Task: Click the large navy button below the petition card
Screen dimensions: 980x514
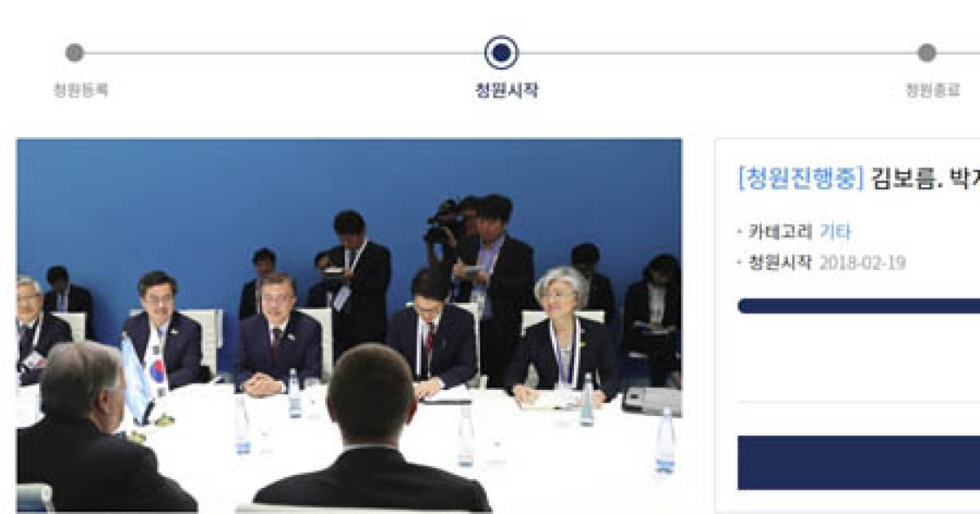Action: (858, 463)
